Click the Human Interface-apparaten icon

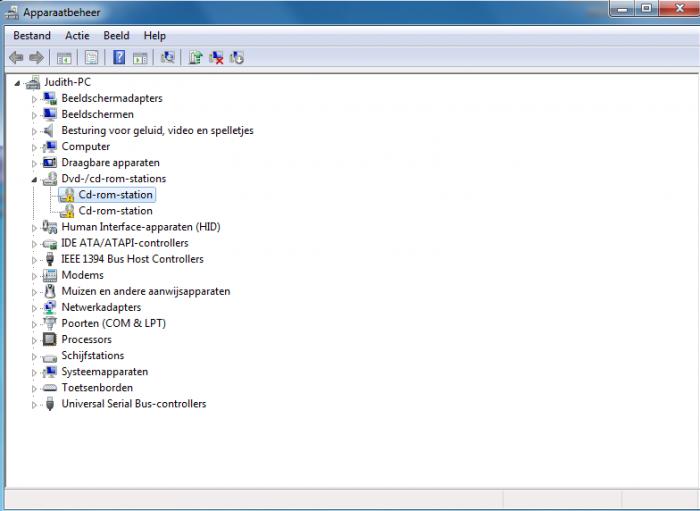[x=50, y=227]
